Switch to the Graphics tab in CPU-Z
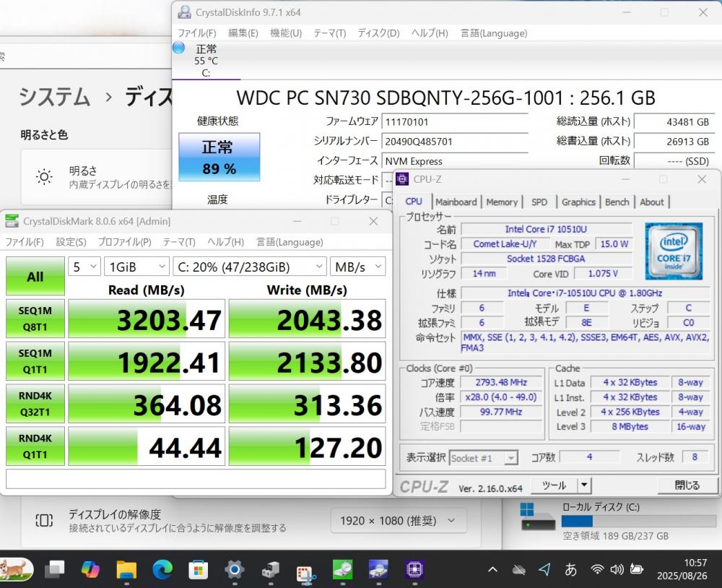 578,202
